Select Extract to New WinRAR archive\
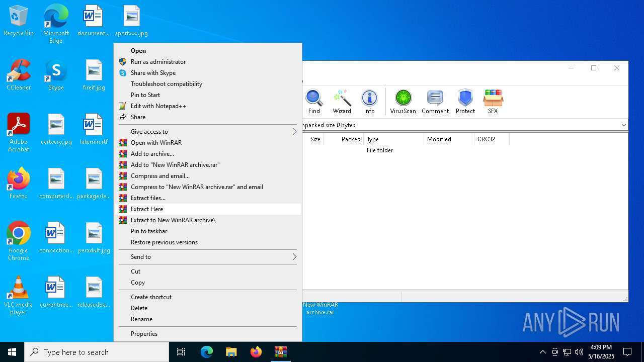 [x=208, y=220]
